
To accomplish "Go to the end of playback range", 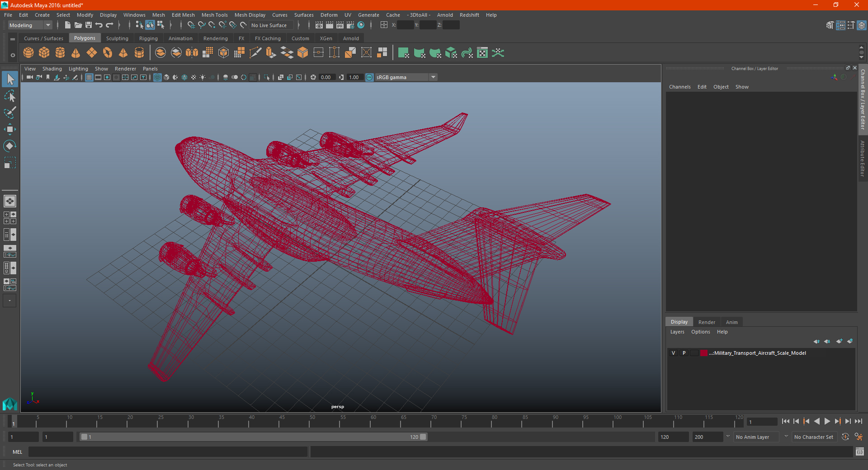I will coord(859,421).
